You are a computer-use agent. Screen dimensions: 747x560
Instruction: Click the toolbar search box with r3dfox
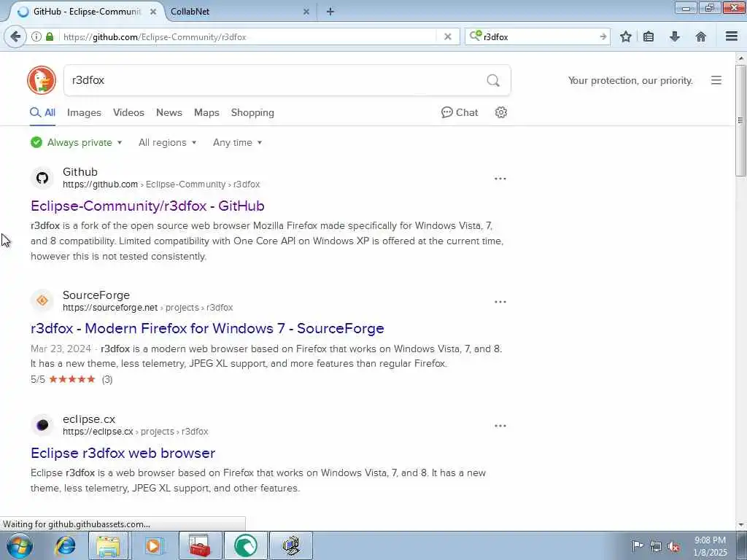pos(538,36)
